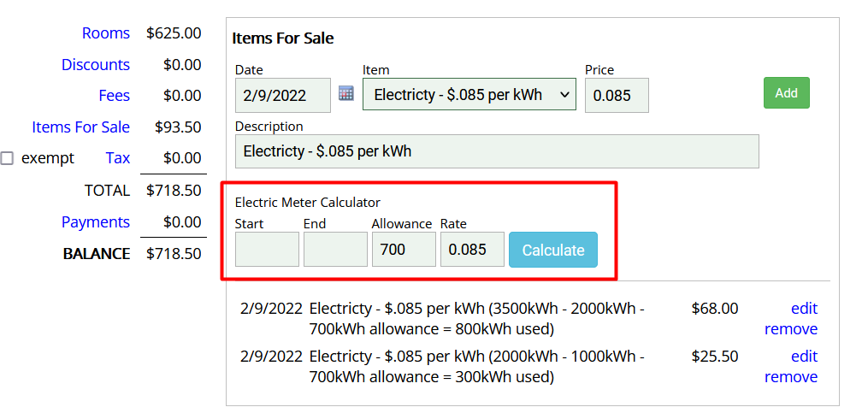The width and height of the screenshot is (868, 413).
Task: Expand the Item dropdown list
Action: [x=469, y=95]
